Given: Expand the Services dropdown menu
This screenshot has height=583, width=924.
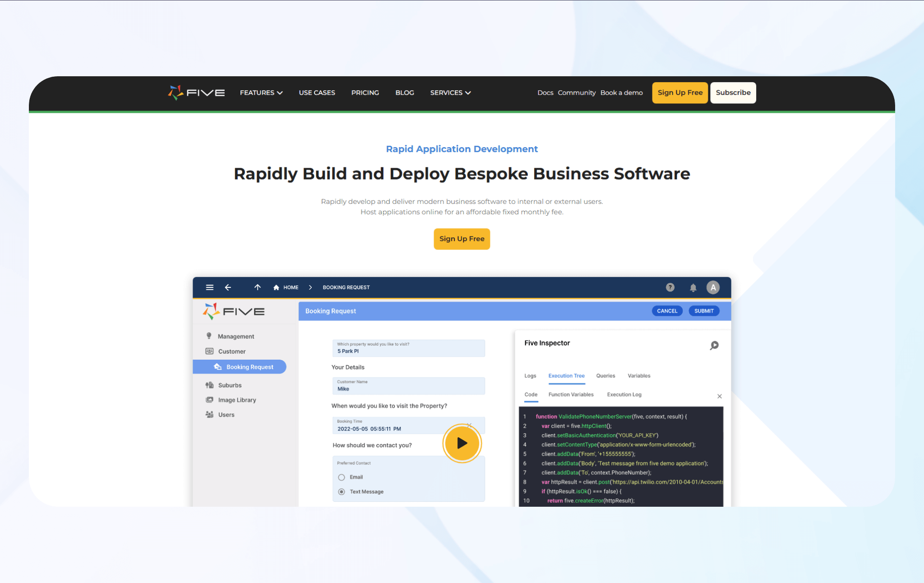Looking at the screenshot, I should (x=450, y=93).
